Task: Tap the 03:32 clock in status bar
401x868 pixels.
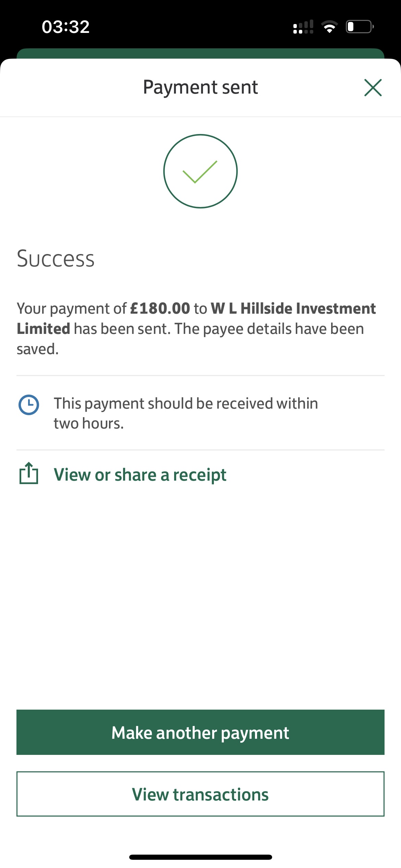Action: coord(66,27)
